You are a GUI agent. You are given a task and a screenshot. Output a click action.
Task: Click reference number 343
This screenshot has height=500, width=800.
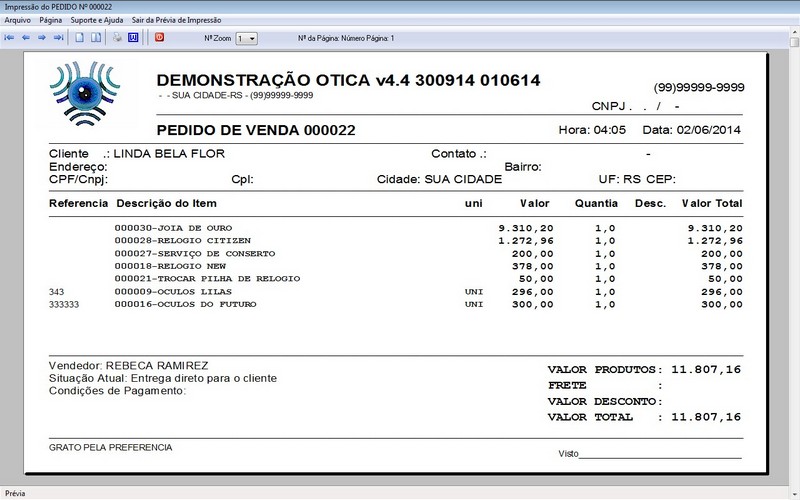coord(57,292)
